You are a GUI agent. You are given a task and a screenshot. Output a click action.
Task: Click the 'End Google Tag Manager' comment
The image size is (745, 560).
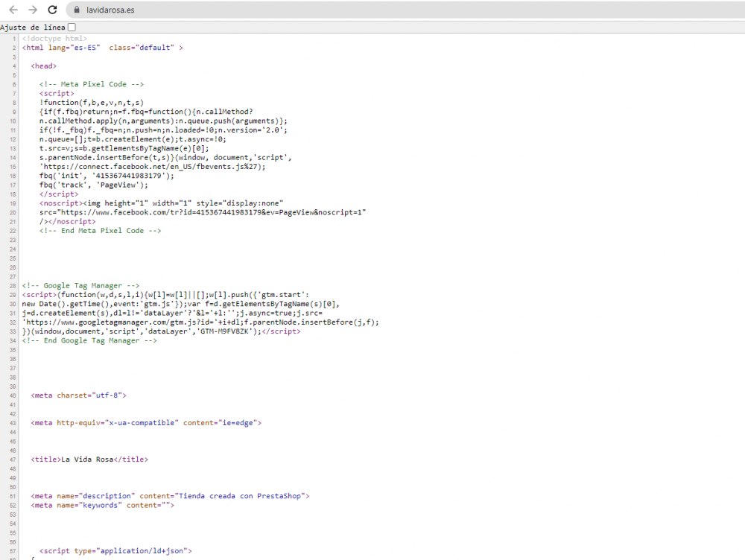89,340
